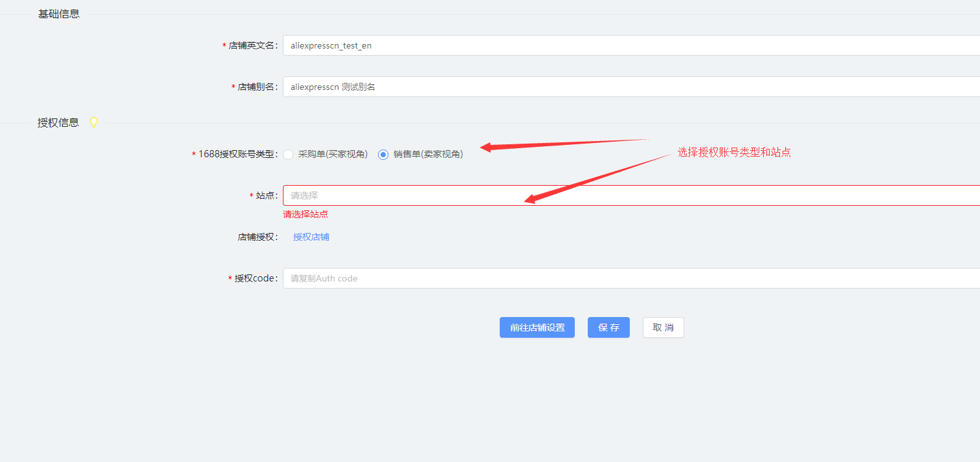The height and width of the screenshot is (462, 980).
Task: Click the 基础信息 section heading
Action: 59,14
